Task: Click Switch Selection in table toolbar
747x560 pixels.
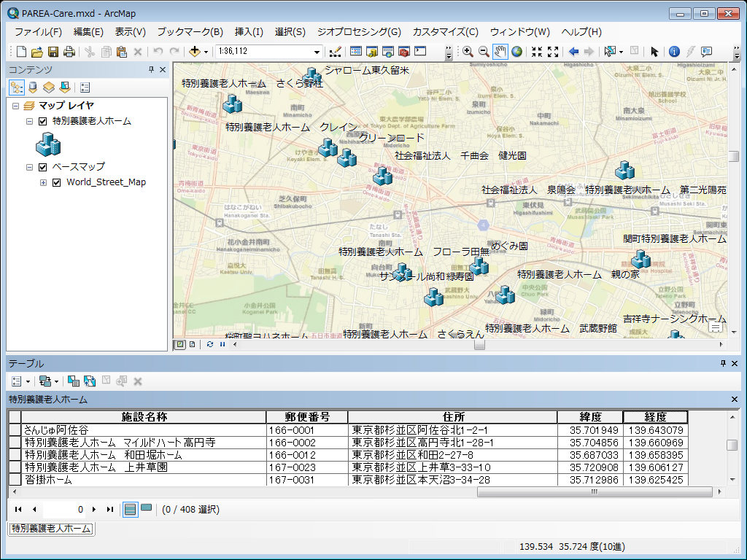Action: pos(90,381)
